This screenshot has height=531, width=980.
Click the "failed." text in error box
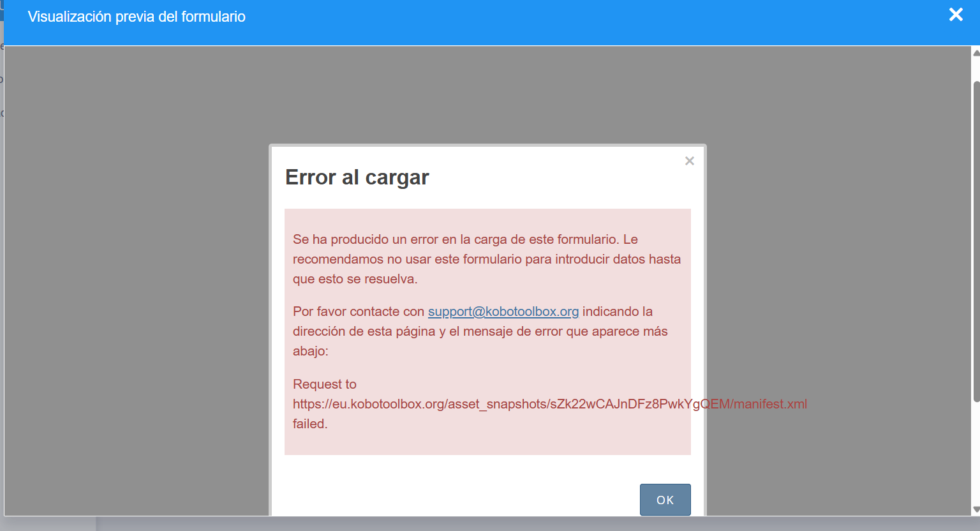(x=310, y=424)
